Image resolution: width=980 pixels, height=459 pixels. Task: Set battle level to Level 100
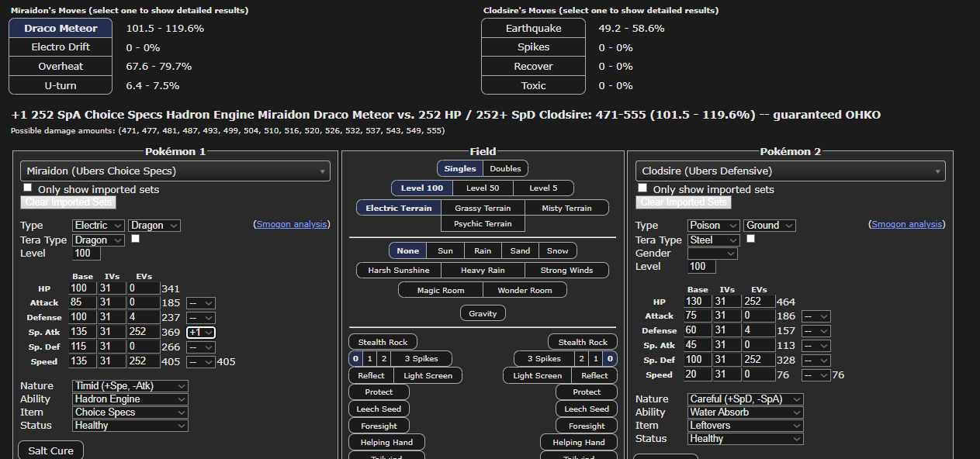[422, 188]
